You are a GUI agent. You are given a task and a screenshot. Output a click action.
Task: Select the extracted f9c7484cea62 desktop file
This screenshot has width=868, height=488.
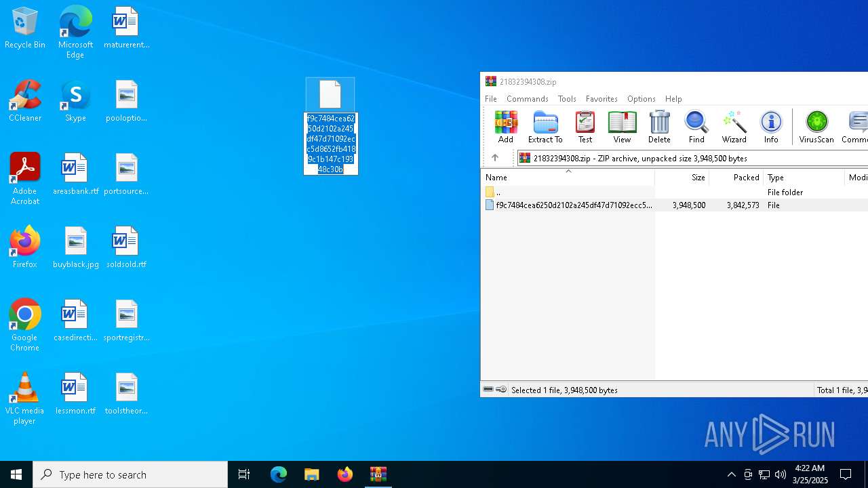[330, 126]
